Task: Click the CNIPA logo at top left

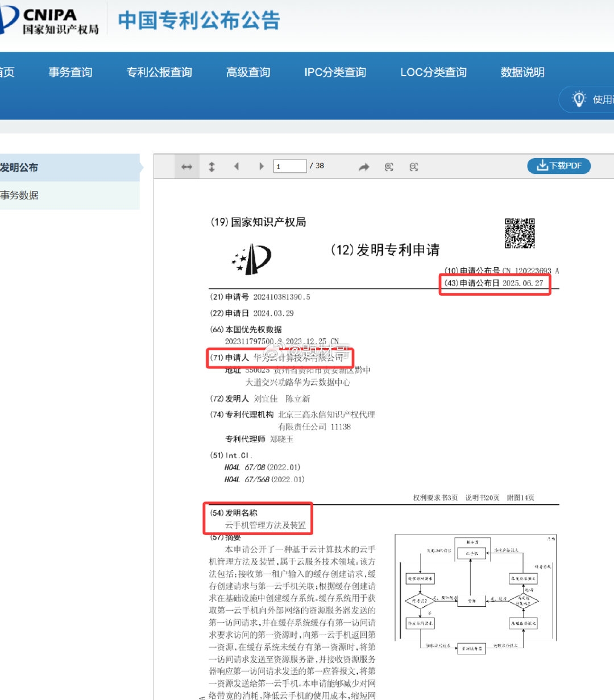Action: pyautogui.click(x=49, y=20)
